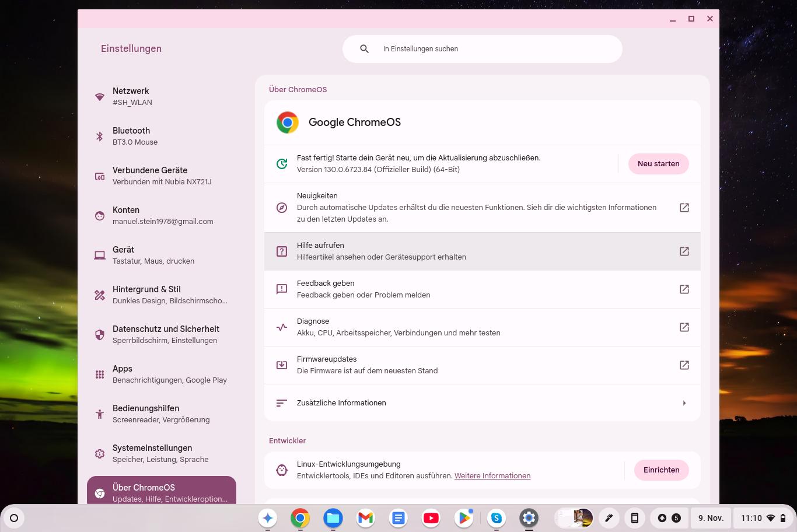Focus the In Einstellungen suchen search field
Image resolution: width=797 pixels, height=532 pixels.
pos(483,49)
